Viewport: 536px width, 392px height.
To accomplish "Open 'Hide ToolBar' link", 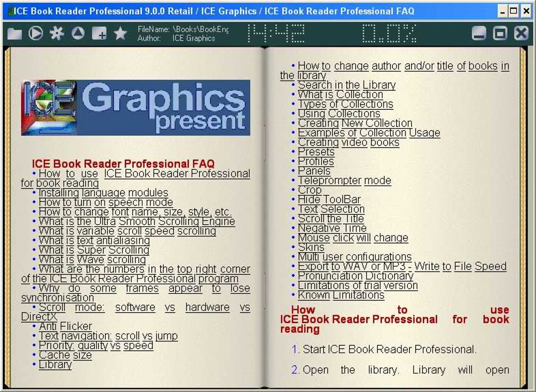I will [329, 200].
